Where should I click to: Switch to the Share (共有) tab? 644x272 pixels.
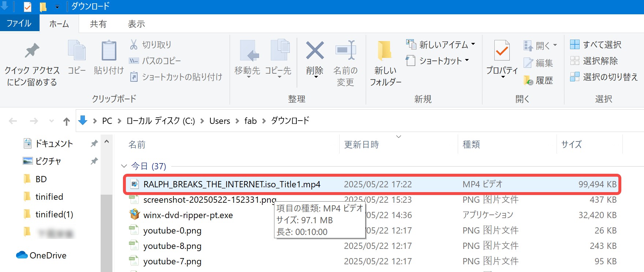(98, 24)
